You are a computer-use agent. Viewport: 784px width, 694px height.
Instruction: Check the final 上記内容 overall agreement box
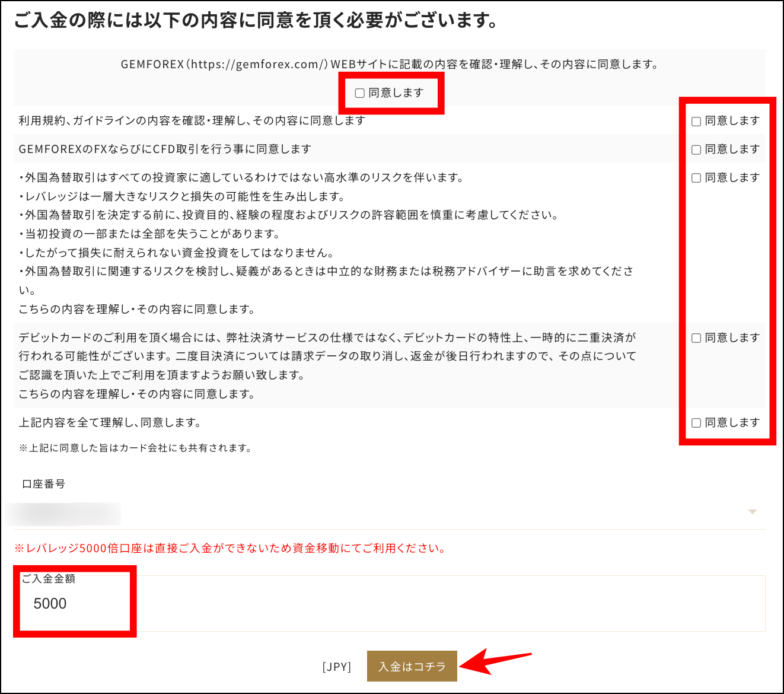[x=696, y=422]
